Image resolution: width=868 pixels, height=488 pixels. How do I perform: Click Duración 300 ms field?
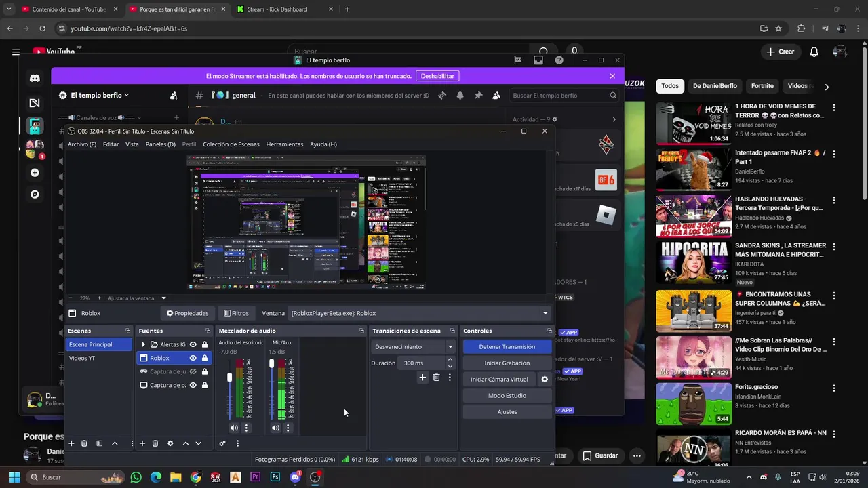point(420,363)
